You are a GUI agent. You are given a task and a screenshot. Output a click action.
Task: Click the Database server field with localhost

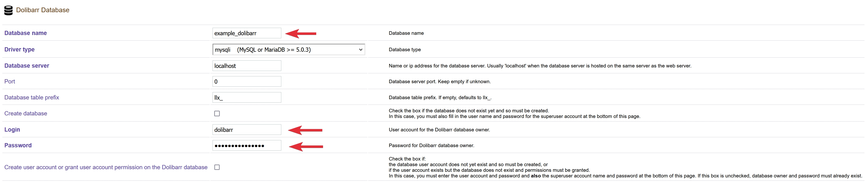pyautogui.click(x=247, y=66)
